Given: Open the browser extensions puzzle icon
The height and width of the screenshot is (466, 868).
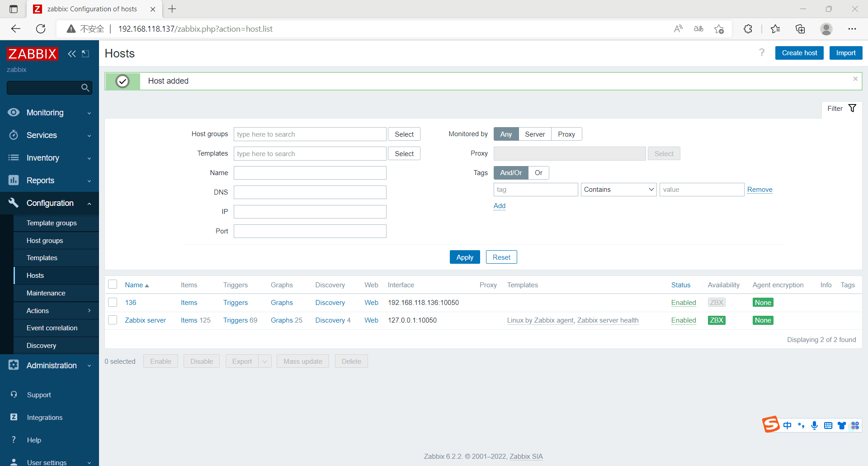Looking at the screenshot, I should coord(748,29).
